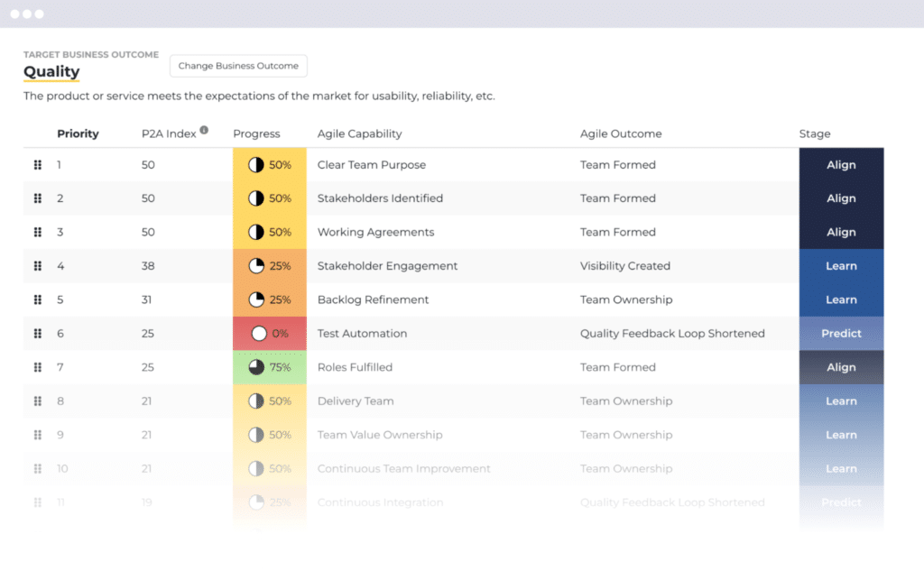Select the Learn stage badge for Stakeholder Engagement

coord(841,265)
